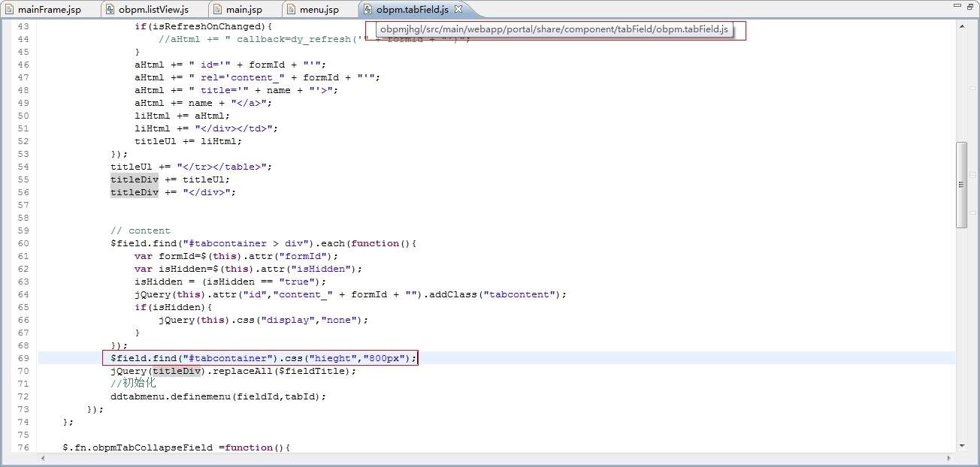980x467 pixels.
Task: Click the line "liHtml += aHtml;"
Action: point(183,116)
